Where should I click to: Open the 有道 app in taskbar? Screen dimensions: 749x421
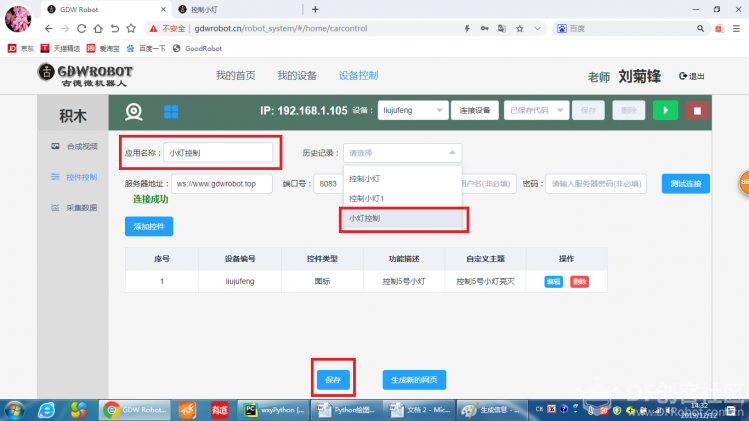220,410
